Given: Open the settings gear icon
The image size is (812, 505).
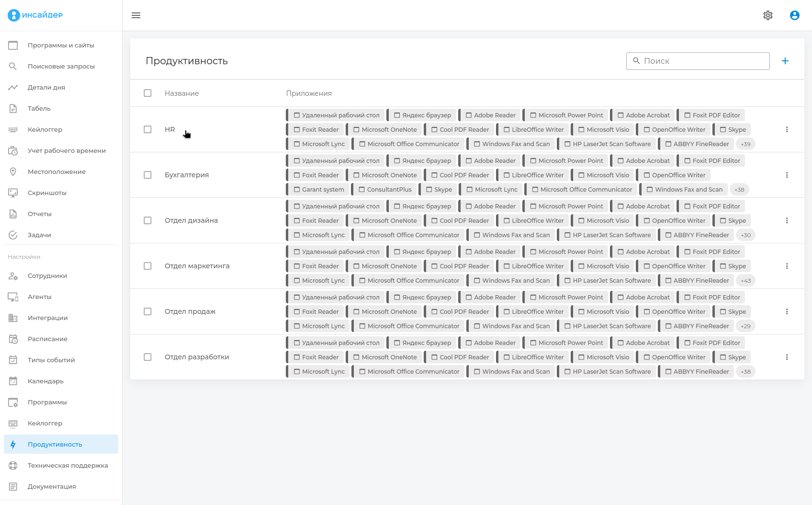Looking at the screenshot, I should [x=768, y=15].
